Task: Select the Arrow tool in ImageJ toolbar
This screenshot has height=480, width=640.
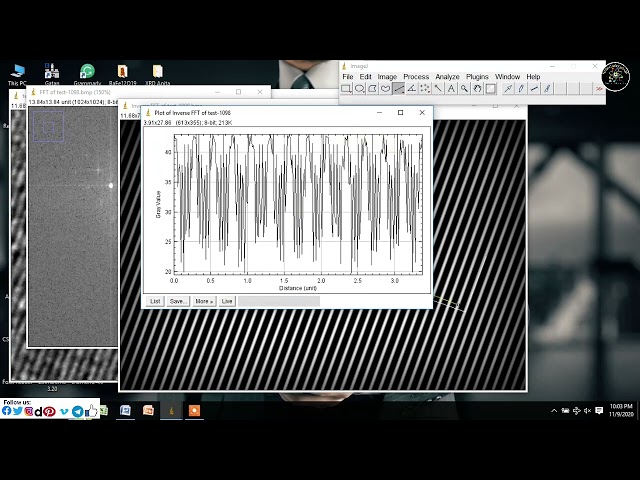Action: point(508,89)
